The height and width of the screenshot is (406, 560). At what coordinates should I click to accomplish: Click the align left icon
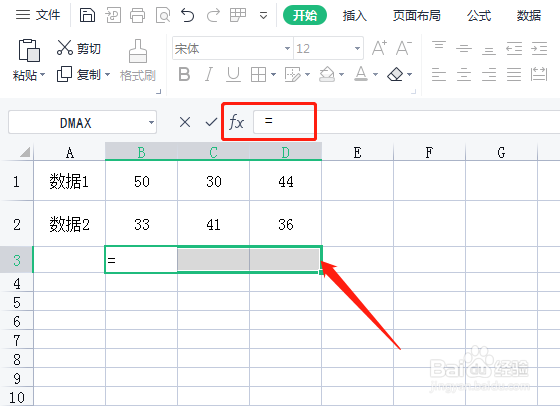439,75
